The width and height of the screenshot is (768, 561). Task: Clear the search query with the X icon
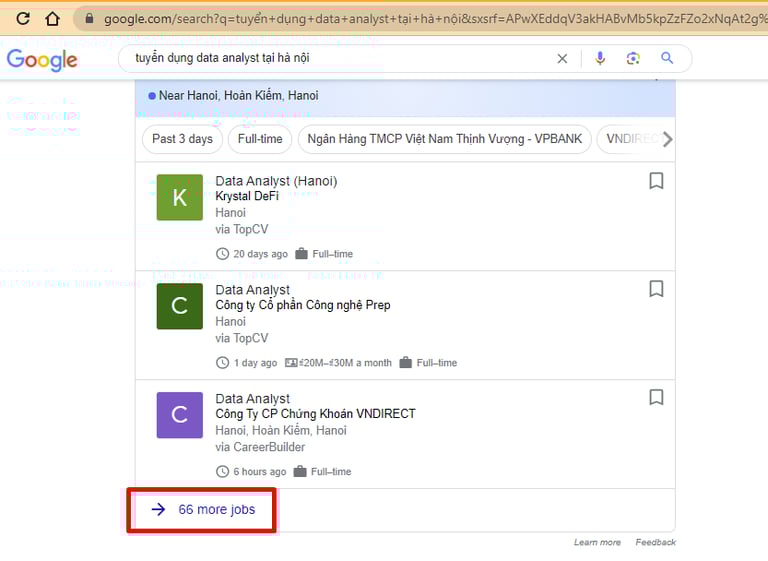pos(562,59)
